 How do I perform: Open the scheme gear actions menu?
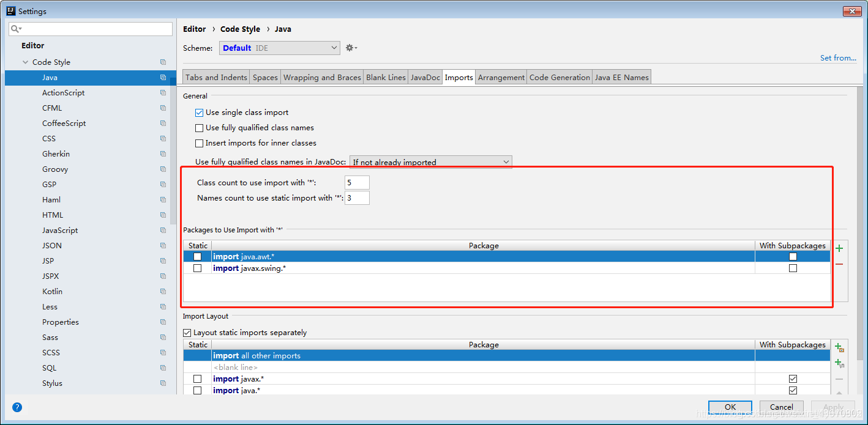[x=351, y=48]
